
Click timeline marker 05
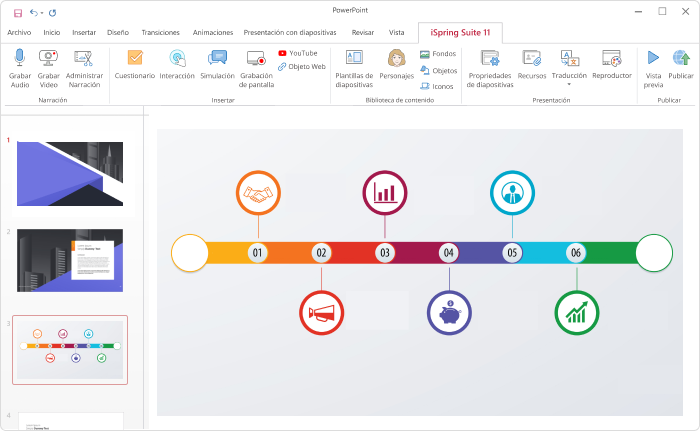[512, 253]
